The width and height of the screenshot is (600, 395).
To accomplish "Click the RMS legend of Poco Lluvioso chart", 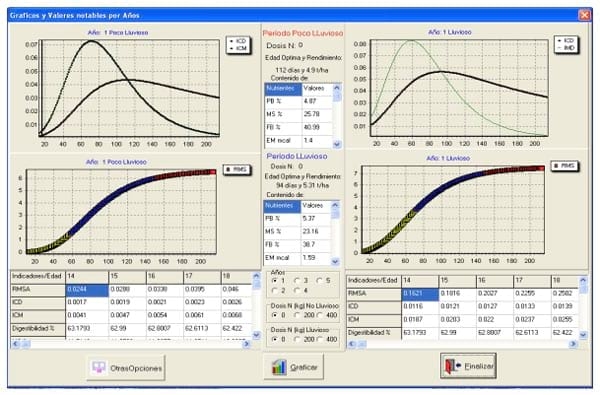I will pos(236,169).
